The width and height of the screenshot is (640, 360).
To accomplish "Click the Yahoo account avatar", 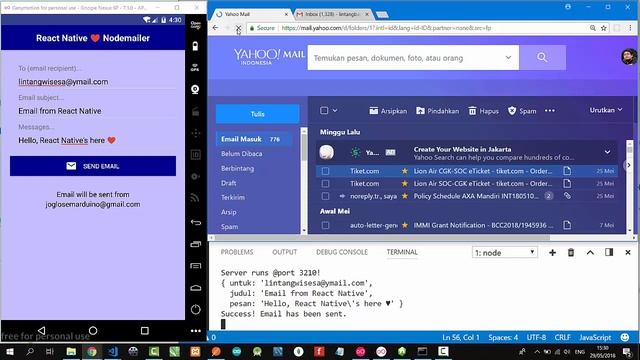I will tap(629, 57).
